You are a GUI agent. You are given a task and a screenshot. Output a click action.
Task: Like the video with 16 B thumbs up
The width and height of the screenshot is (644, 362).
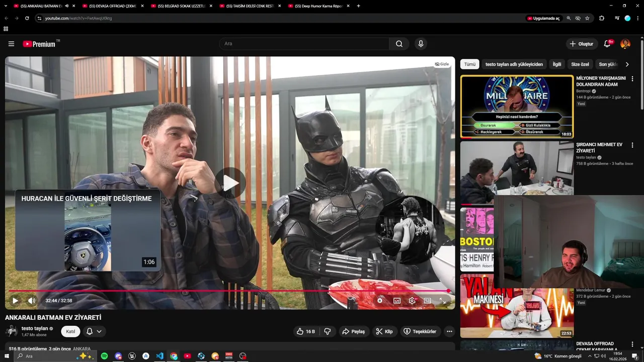306,331
